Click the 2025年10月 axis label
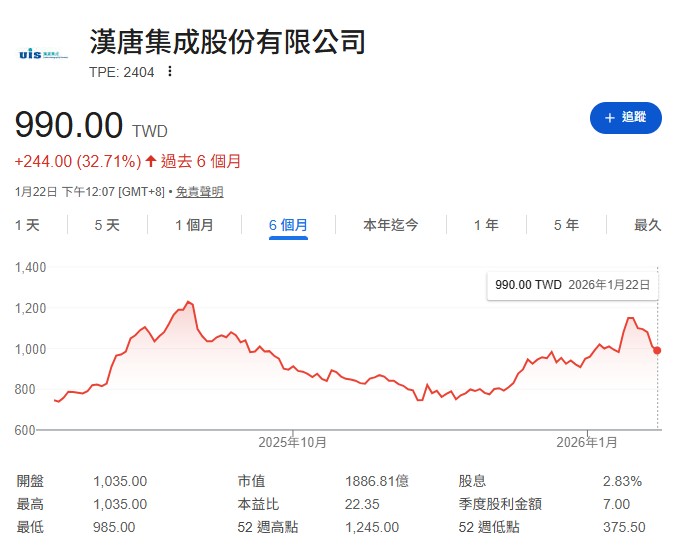The height and width of the screenshot is (553, 676). click(292, 442)
